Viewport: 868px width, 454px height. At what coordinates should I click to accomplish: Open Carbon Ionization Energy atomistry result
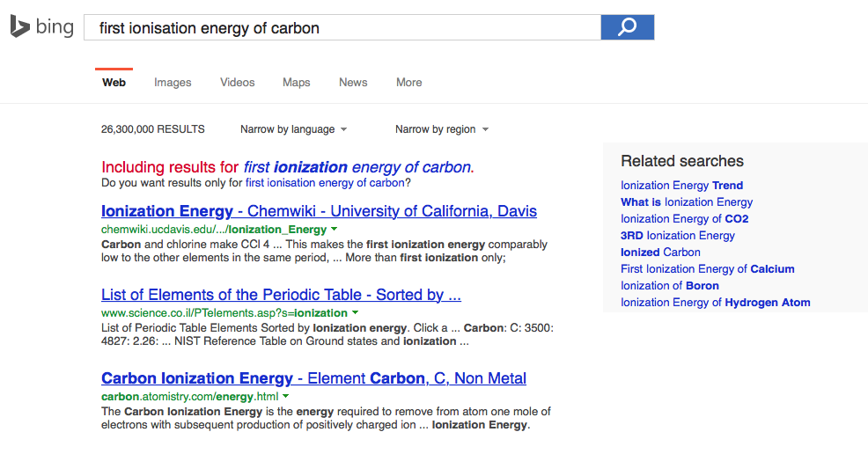coord(314,378)
